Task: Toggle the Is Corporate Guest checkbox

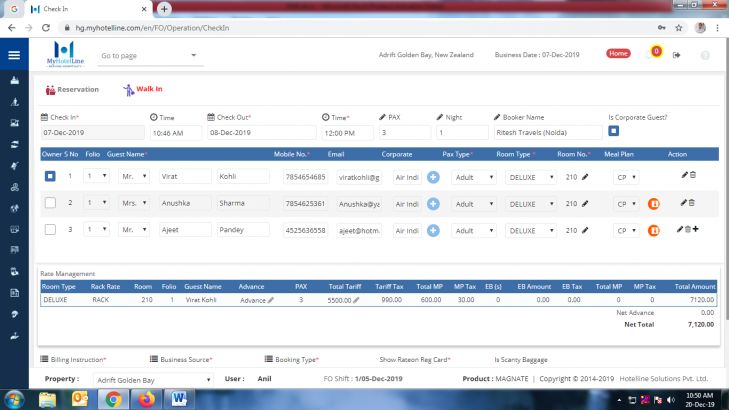Action: [614, 131]
